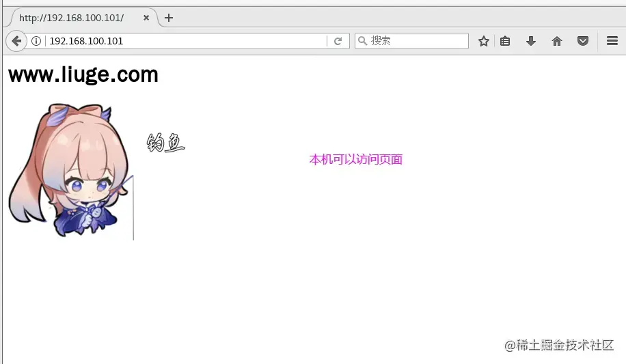
Task: Click the 稀土掘金技术社区 watermark
Action: coord(559,346)
